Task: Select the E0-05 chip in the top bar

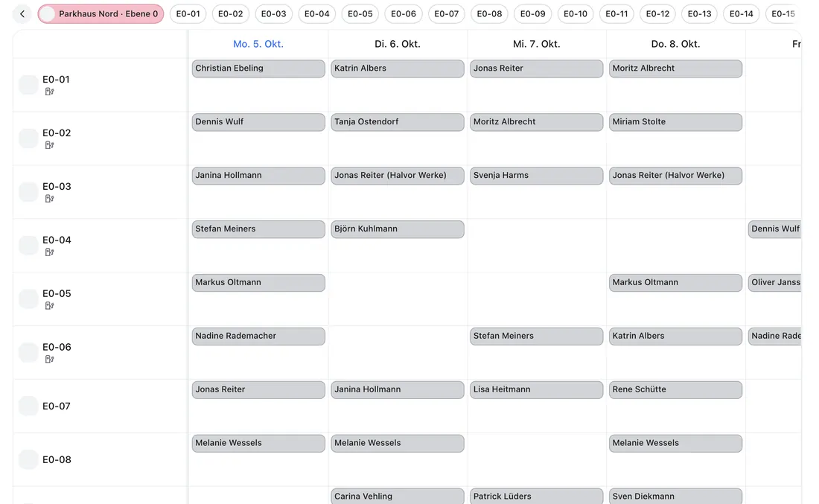Action: (360, 14)
